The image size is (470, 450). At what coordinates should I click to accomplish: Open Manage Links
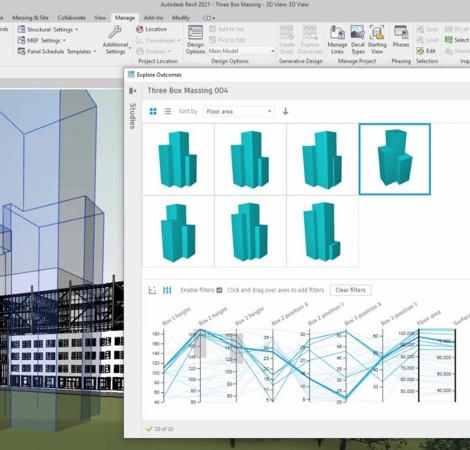[x=337, y=40]
